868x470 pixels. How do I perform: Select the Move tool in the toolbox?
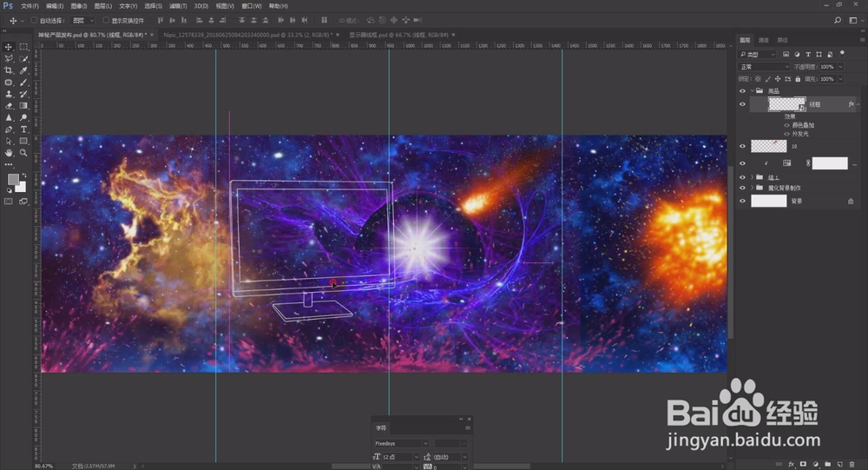9,47
